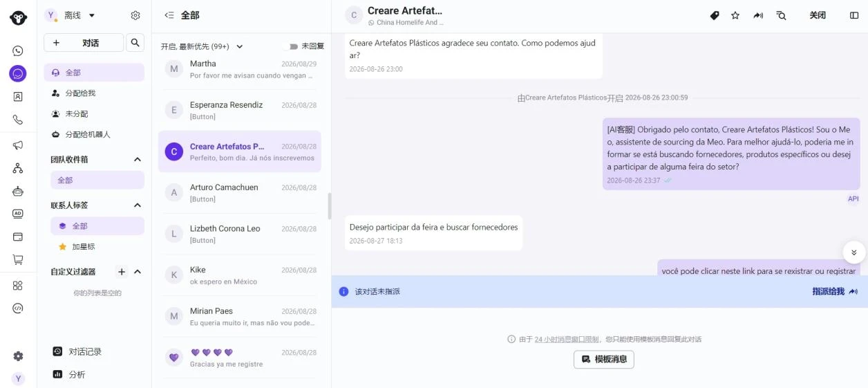Open the card/window icon below AD
The height and width of the screenshot is (388, 868).
click(18, 237)
